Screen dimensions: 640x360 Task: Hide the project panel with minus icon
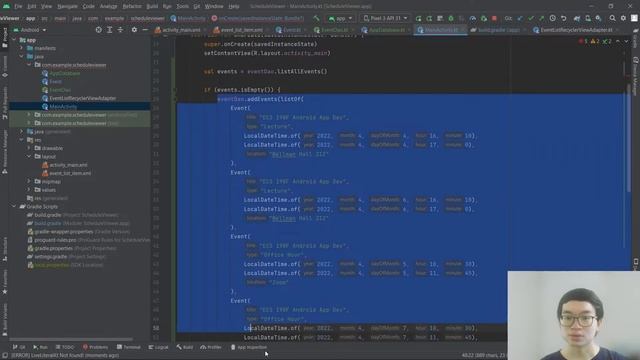pyautogui.click(x=145, y=30)
